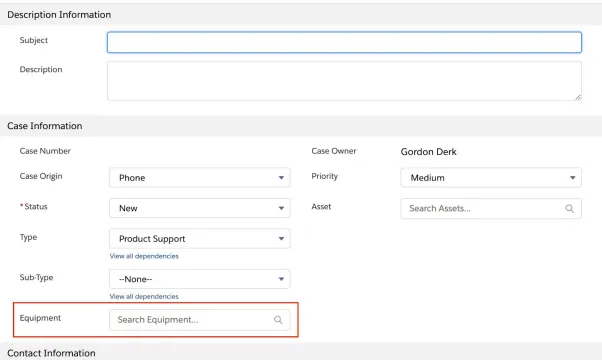Click the magnifier icon in Search Equipment

[278, 320]
